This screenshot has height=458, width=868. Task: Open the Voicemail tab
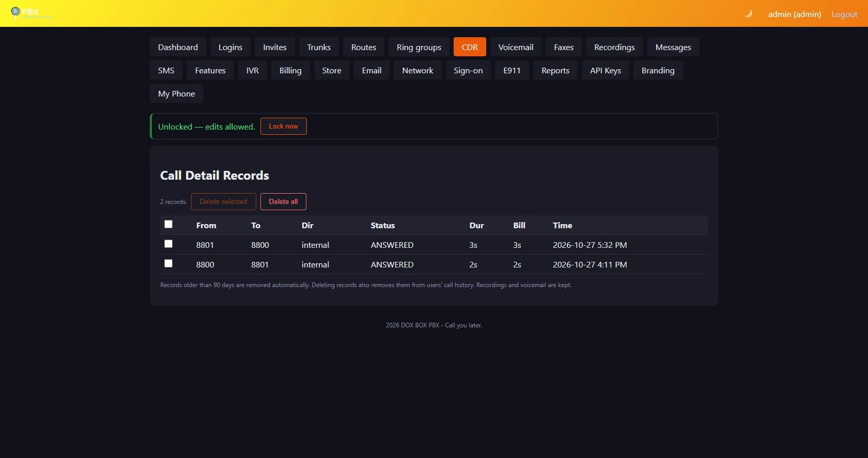coord(516,47)
